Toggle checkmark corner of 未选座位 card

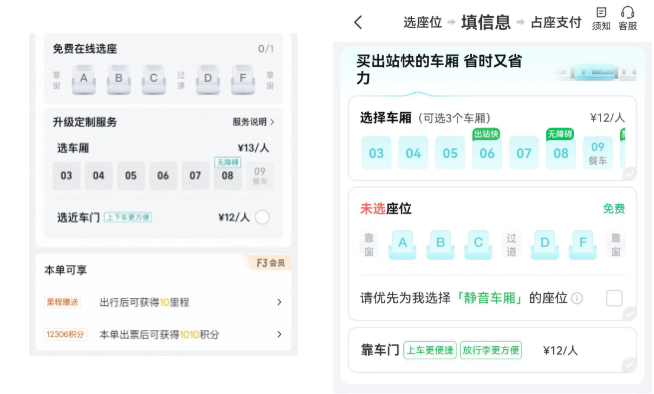tap(629, 313)
